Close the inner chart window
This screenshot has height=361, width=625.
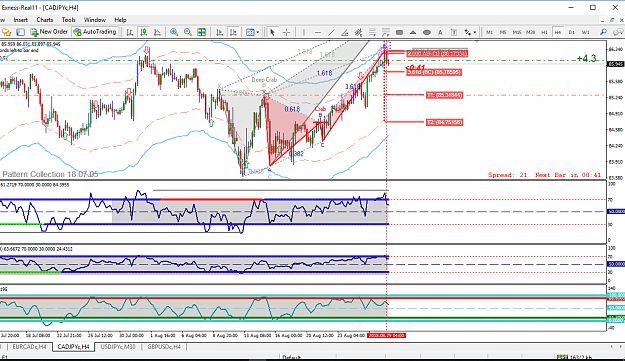click(x=621, y=20)
